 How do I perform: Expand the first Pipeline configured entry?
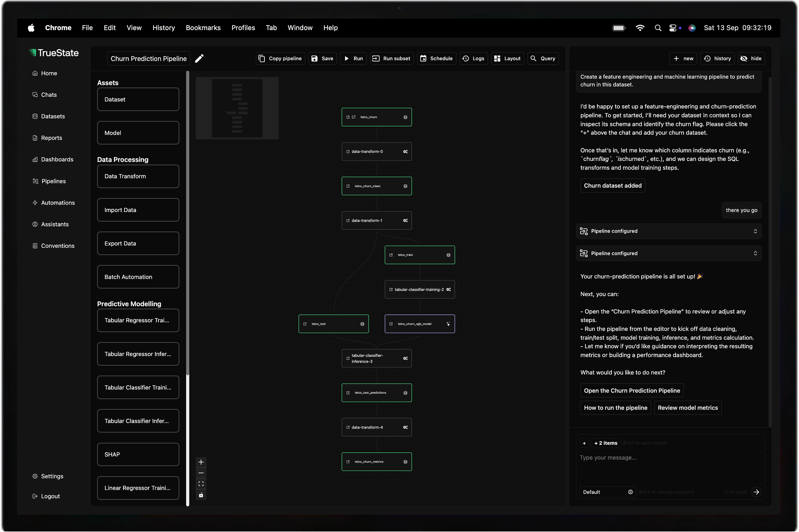point(668,231)
